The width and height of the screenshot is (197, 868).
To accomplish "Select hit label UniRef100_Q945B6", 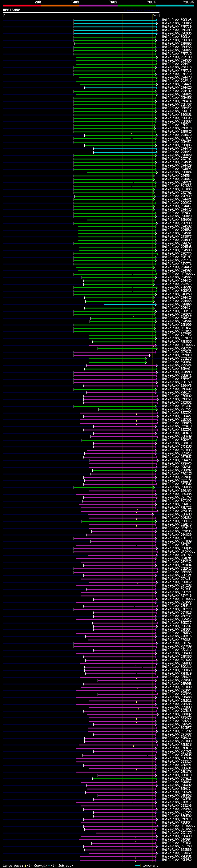I will (176, 61).
